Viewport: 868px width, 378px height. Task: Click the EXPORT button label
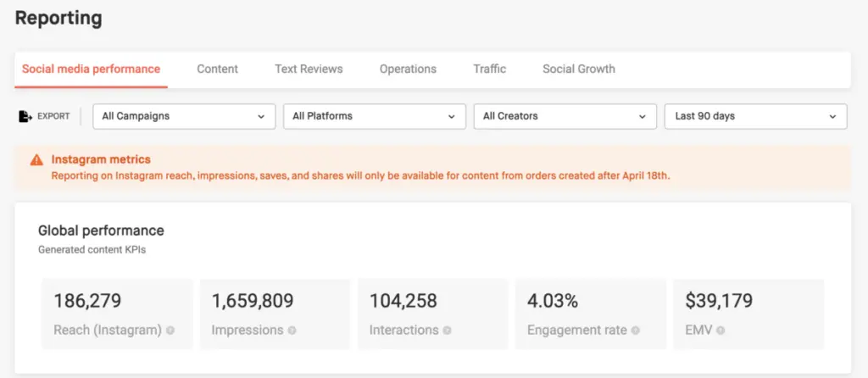53,116
